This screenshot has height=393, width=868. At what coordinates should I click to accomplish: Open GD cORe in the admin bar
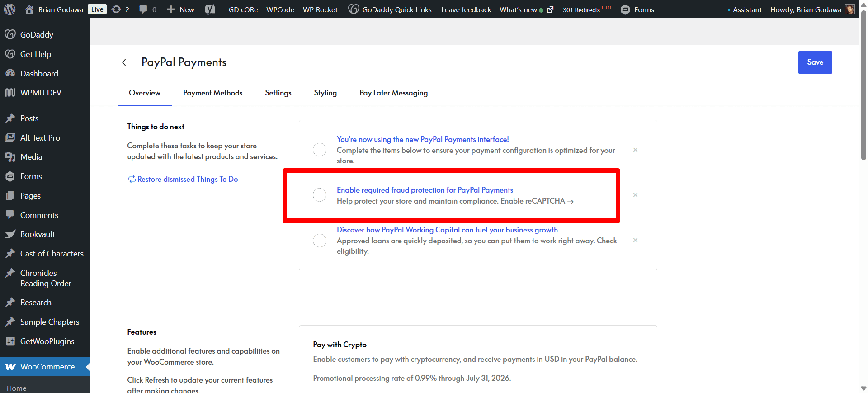[243, 9]
